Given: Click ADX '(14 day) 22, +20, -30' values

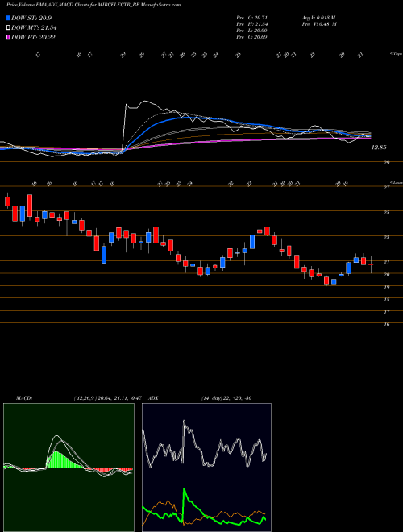Looking at the screenshot, I should [226, 397].
